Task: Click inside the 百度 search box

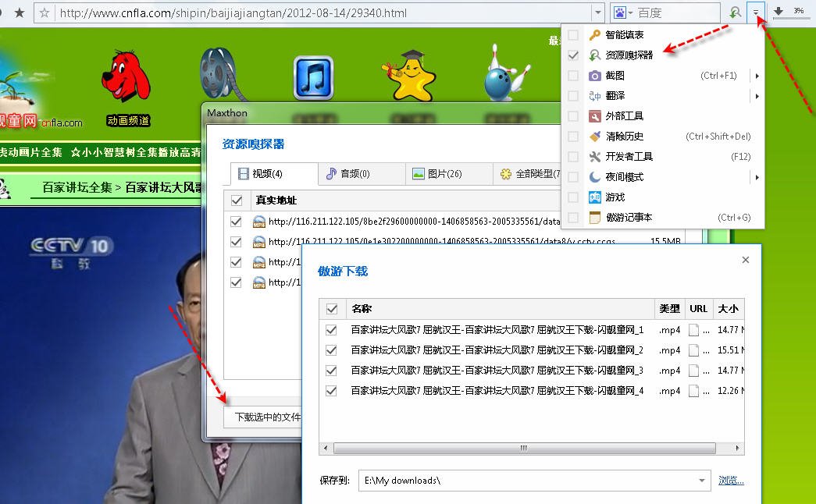Action: pyautogui.click(x=679, y=12)
